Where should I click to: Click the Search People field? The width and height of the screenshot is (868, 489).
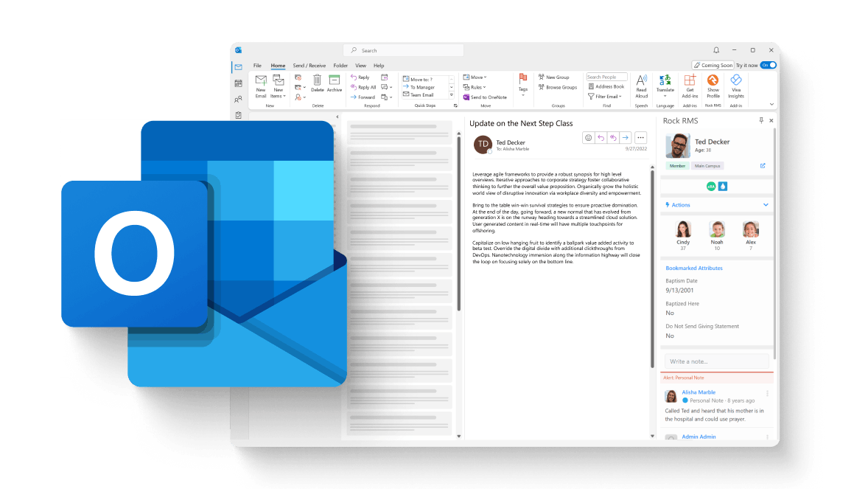pos(606,77)
